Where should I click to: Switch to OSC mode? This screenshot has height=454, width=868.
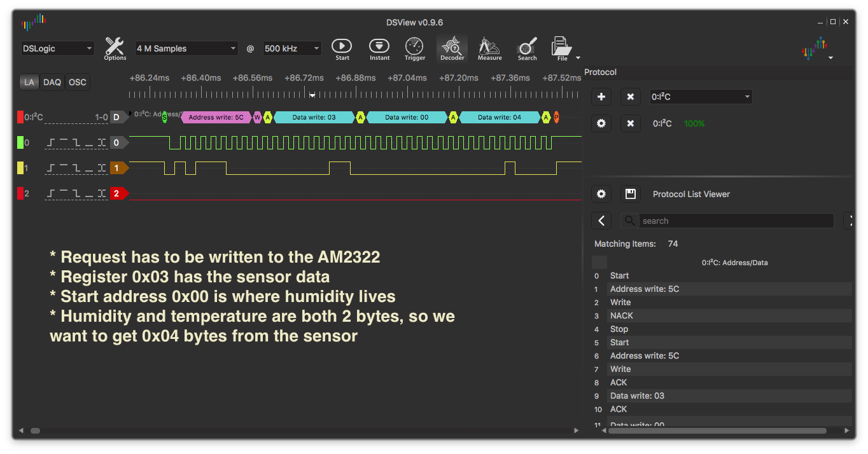(78, 82)
